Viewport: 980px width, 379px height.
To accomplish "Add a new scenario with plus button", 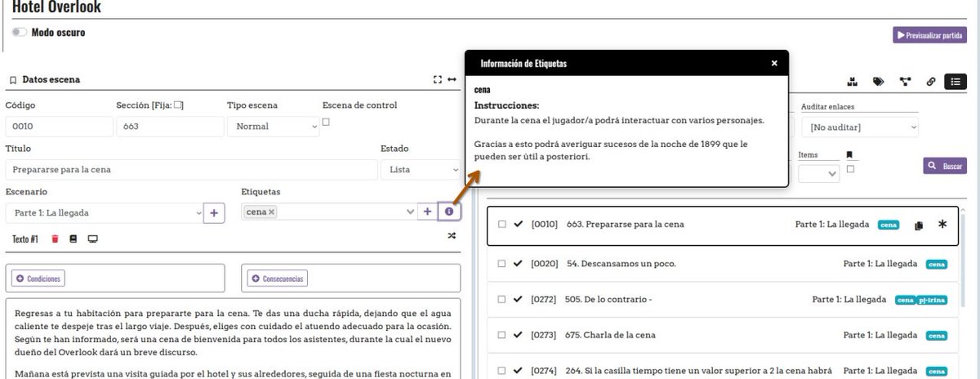I will click(x=214, y=212).
